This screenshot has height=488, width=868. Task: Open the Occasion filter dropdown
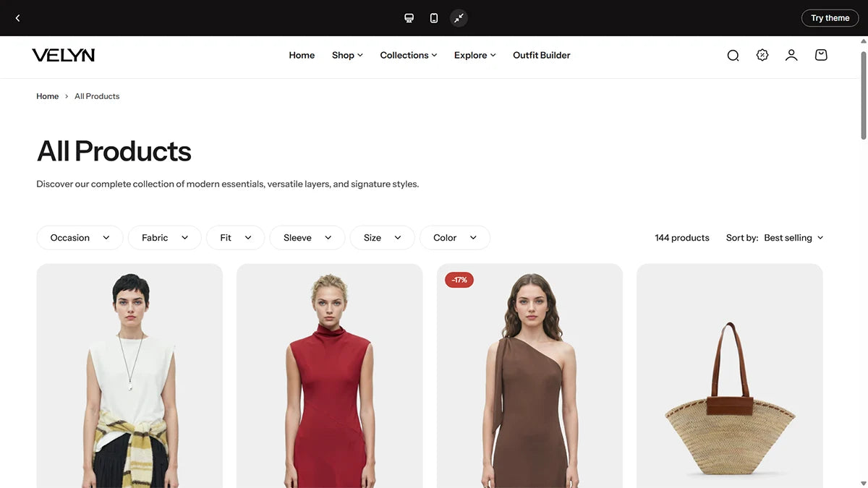(x=79, y=237)
